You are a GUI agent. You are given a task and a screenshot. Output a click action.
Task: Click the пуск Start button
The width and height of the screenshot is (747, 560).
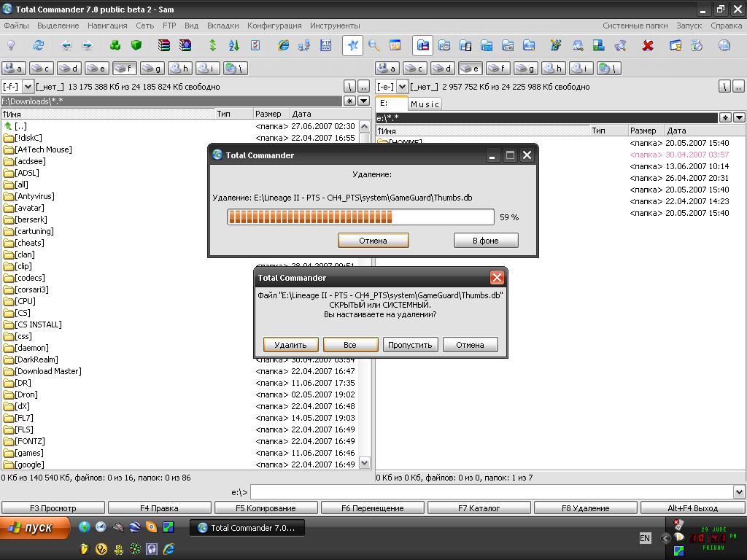(35, 528)
